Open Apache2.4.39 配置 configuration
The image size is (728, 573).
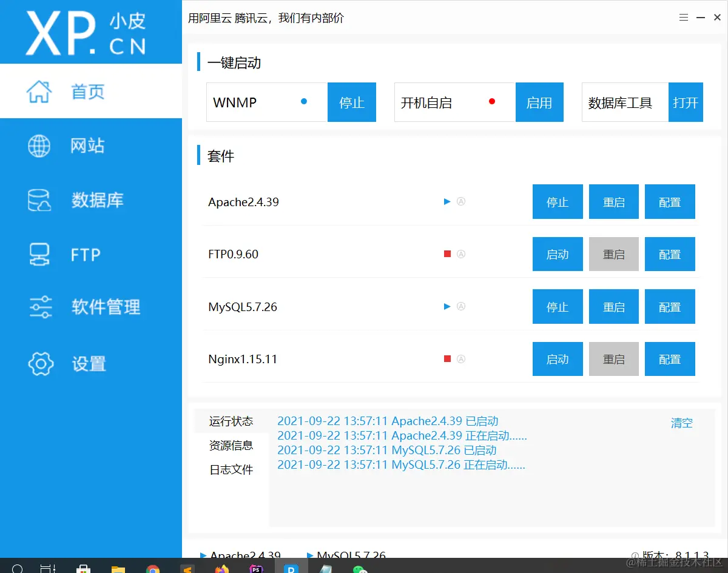point(670,202)
